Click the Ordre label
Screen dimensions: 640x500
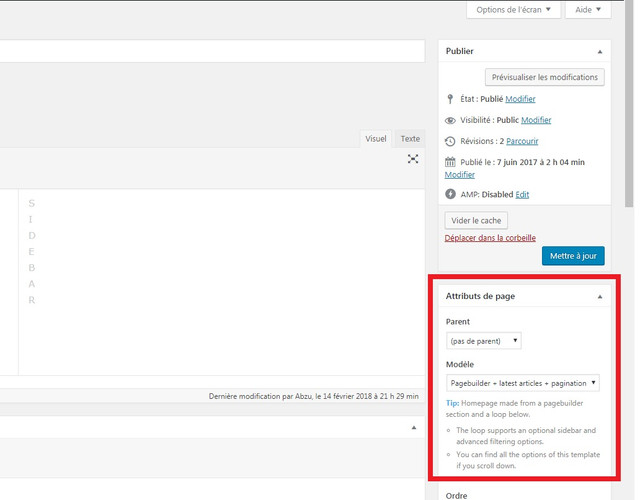456,495
